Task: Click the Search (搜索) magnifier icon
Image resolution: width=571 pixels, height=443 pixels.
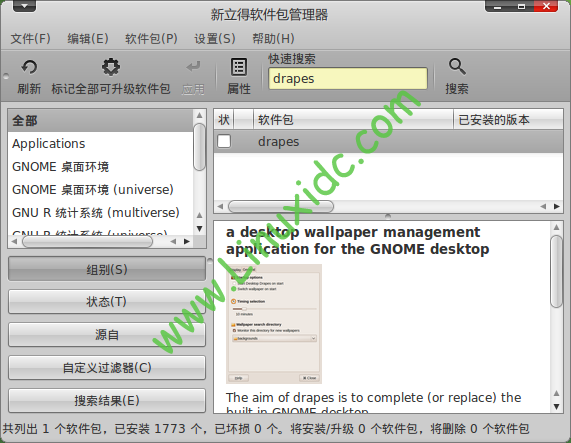Action: 457,67
